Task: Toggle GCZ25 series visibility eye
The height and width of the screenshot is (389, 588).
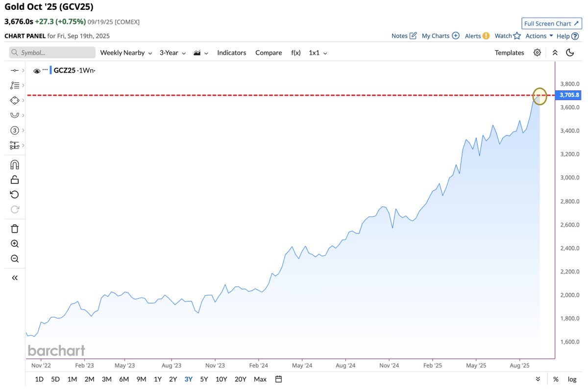Action: (x=37, y=71)
